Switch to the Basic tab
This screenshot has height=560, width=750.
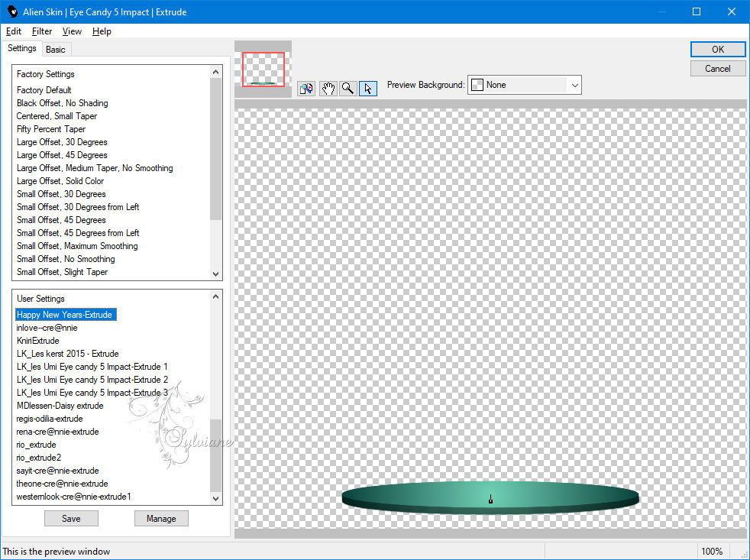(56, 50)
